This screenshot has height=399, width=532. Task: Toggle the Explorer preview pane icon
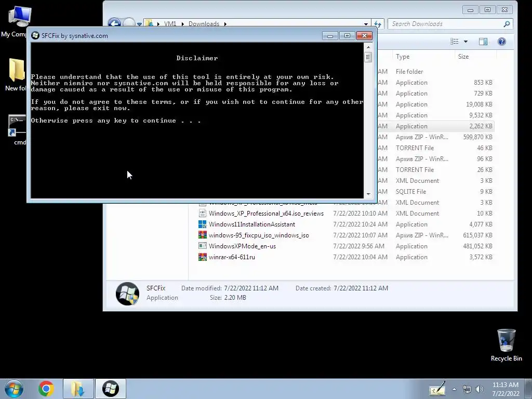pos(483,42)
